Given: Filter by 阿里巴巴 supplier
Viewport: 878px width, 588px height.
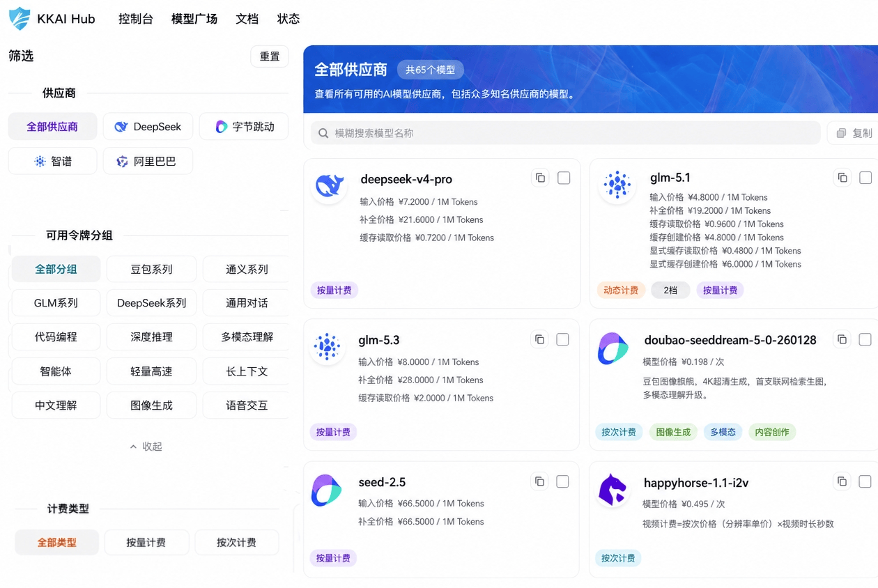Looking at the screenshot, I should tap(148, 161).
